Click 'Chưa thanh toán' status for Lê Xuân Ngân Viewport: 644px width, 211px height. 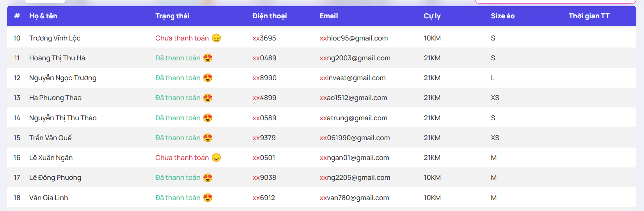pyautogui.click(x=182, y=158)
